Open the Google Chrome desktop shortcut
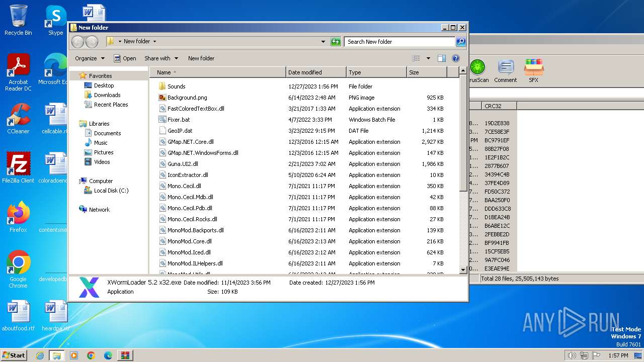This screenshot has width=644, height=362. pos(18,269)
